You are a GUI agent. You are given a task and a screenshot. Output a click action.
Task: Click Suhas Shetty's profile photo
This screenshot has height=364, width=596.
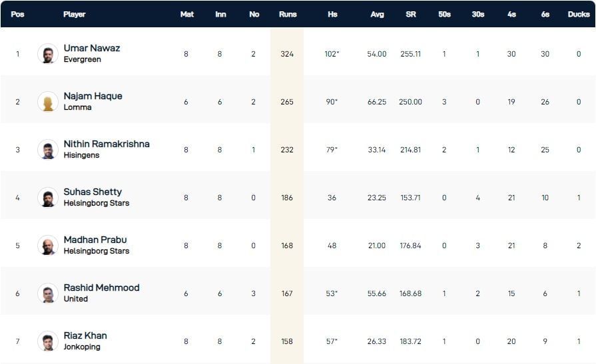coord(48,198)
